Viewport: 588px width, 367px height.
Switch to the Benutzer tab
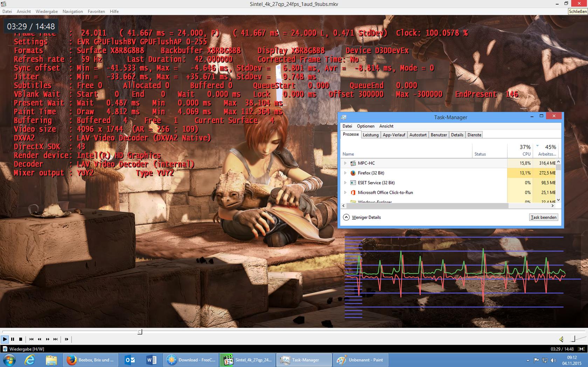click(x=439, y=135)
